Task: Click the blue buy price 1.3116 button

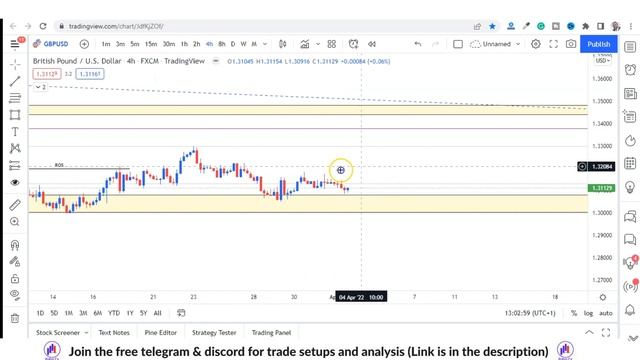Action: [x=90, y=74]
